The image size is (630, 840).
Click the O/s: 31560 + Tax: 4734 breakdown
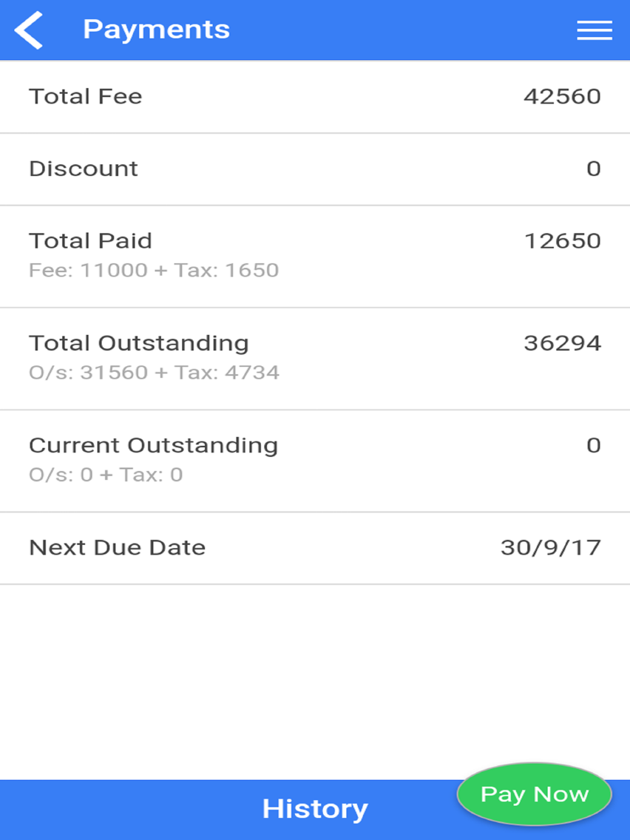pos(154,373)
